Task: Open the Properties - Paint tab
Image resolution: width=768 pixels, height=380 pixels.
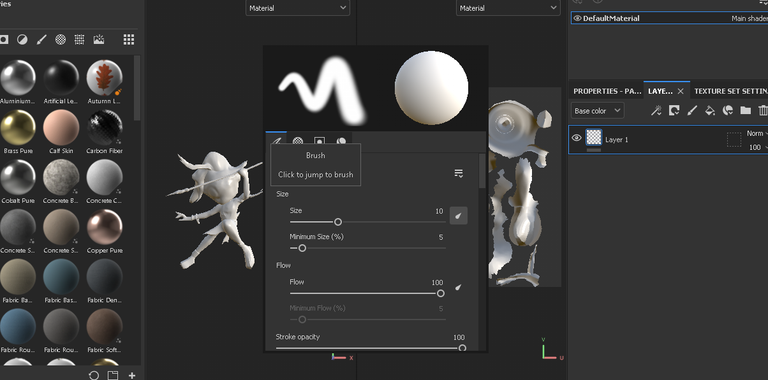Action: [607, 91]
